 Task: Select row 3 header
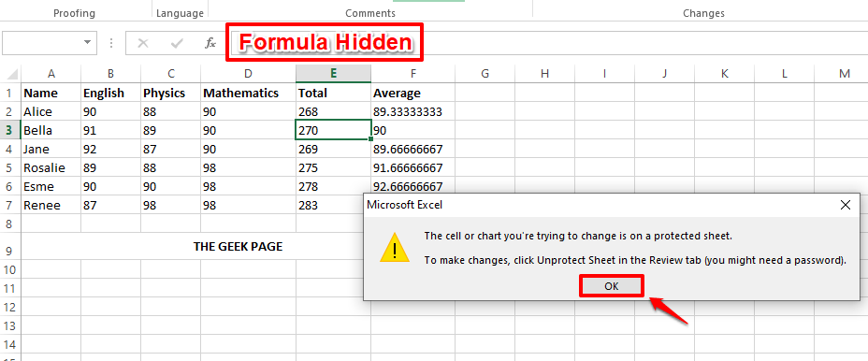click(10, 131)
